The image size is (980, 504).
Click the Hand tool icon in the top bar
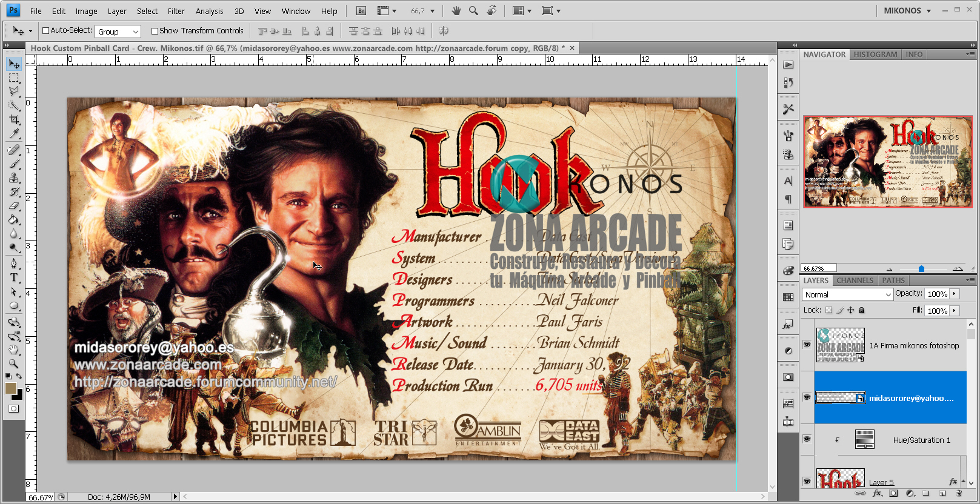[x=456, y=11]
